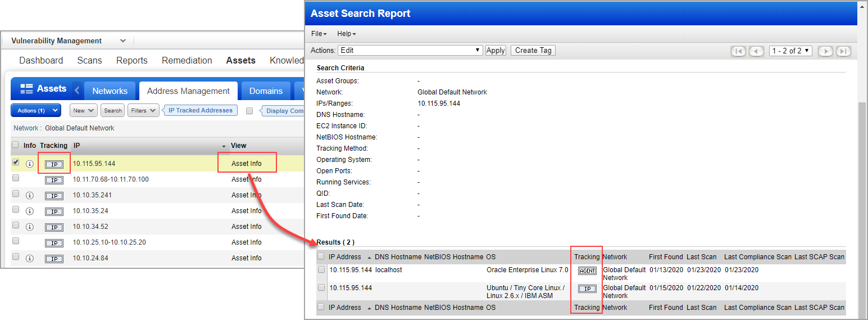Screen dimensions: 868x320
Task: Click IP tracking icon for 10.10.34.52
Action: click(54, 227)
